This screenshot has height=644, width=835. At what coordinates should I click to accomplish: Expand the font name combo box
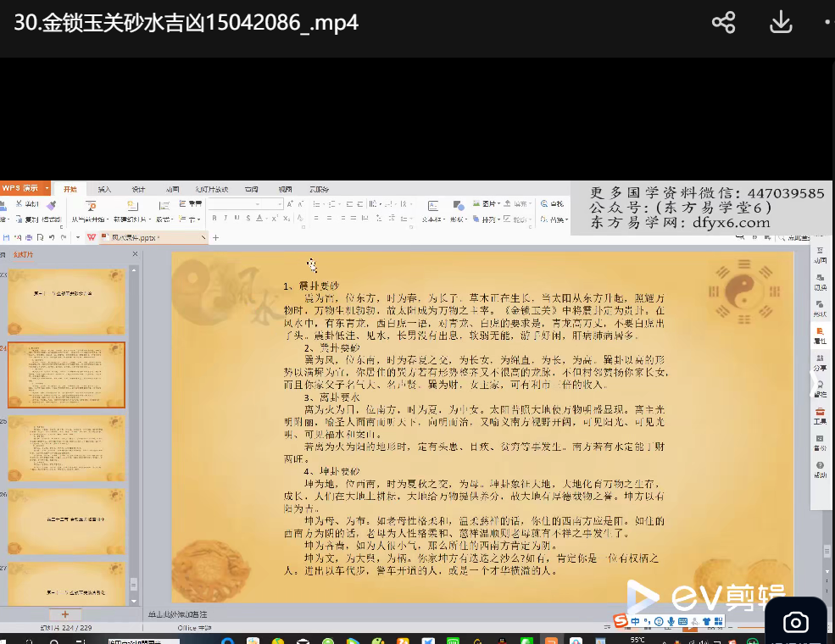pyautogui.click(x=280, y=204)
